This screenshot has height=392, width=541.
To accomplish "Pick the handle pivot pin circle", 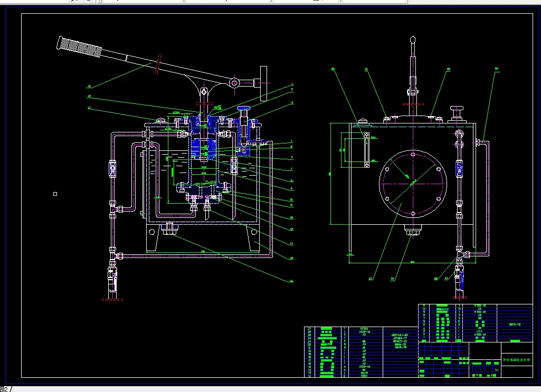I will point(235,83).
